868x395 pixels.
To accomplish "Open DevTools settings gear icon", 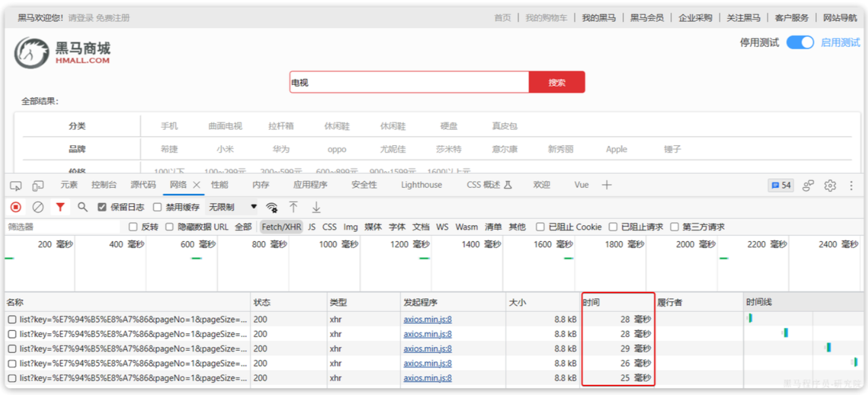I will 830,185.
